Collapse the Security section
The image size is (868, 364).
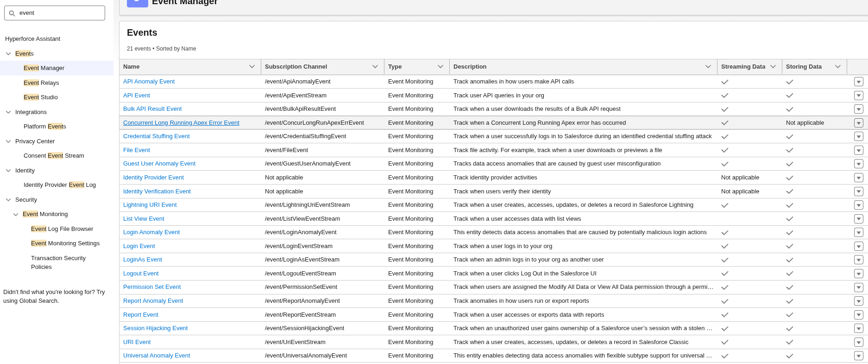(8, 200)
